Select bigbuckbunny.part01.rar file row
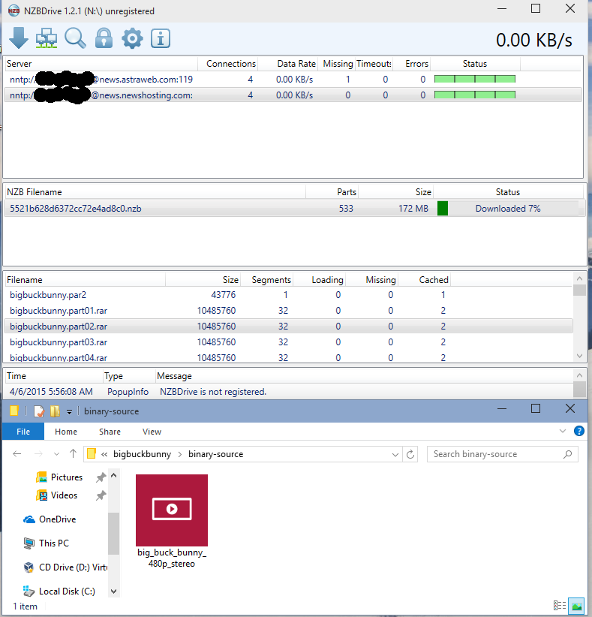592x617 pixels. (x=288, y=310)
